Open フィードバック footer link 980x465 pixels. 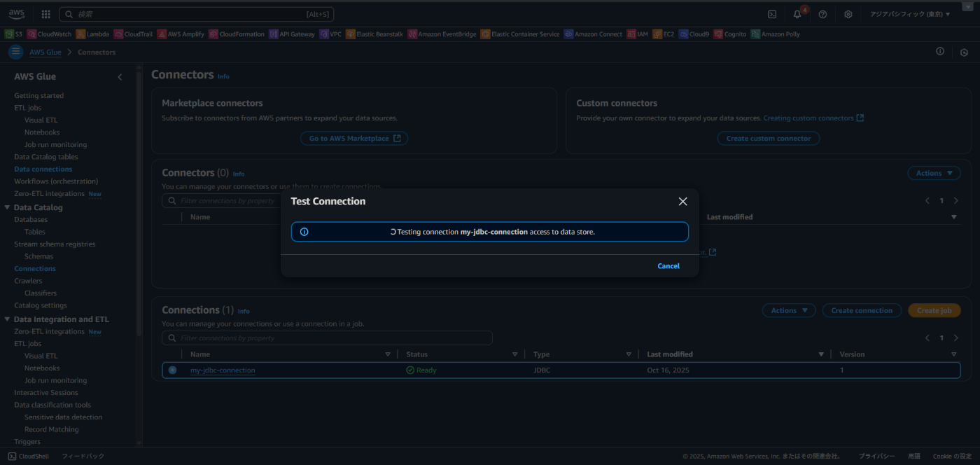(83, 457)
